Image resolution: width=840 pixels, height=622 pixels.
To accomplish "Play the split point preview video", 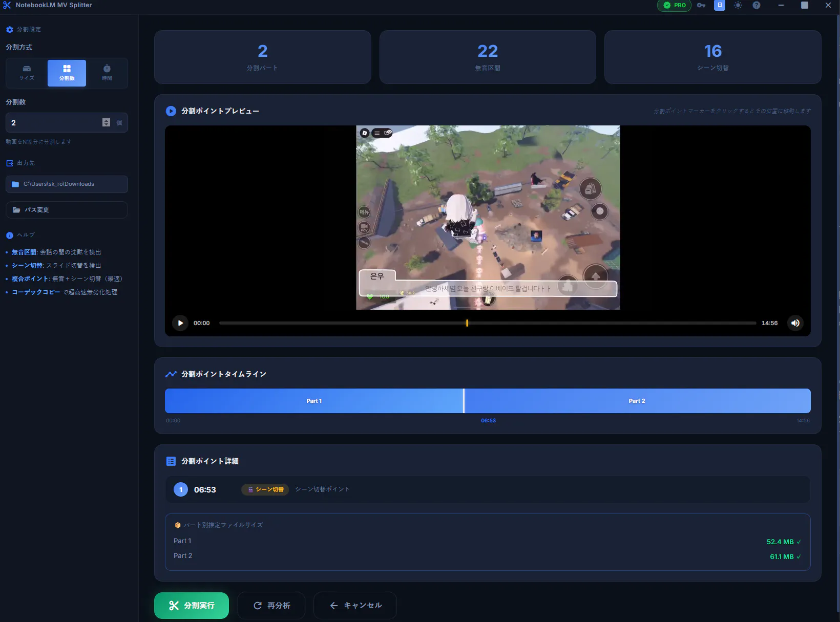I will [180, 323].
